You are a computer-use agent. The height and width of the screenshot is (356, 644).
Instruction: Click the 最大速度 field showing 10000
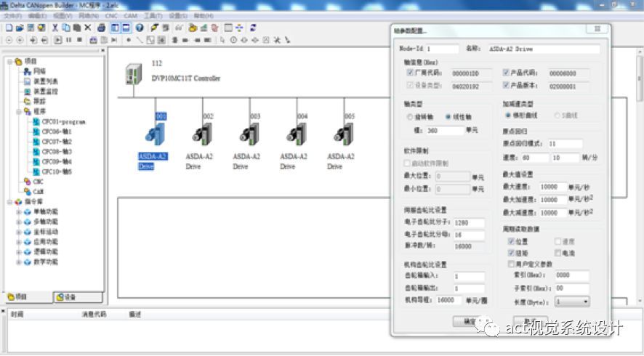(x=553, y=187)
